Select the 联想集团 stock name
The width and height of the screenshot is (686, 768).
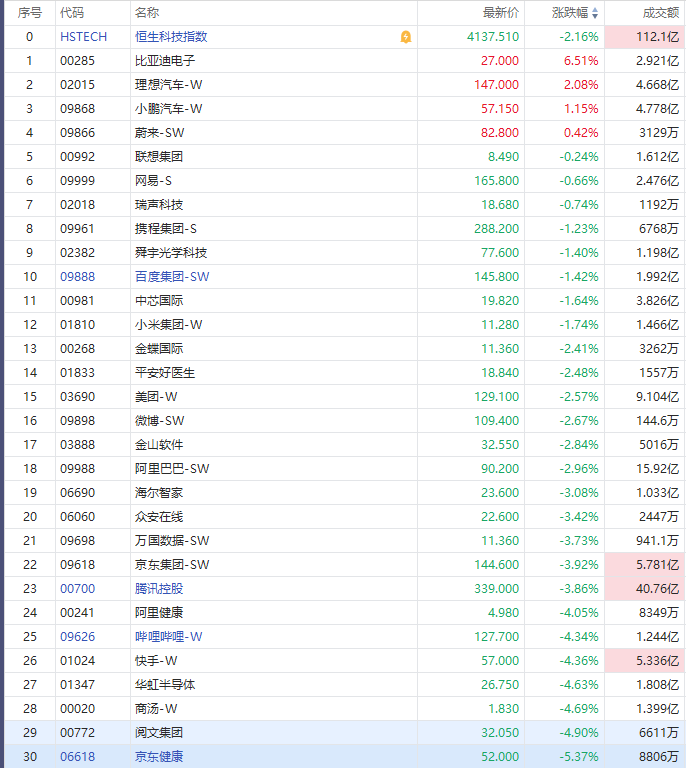pos(159,157)
